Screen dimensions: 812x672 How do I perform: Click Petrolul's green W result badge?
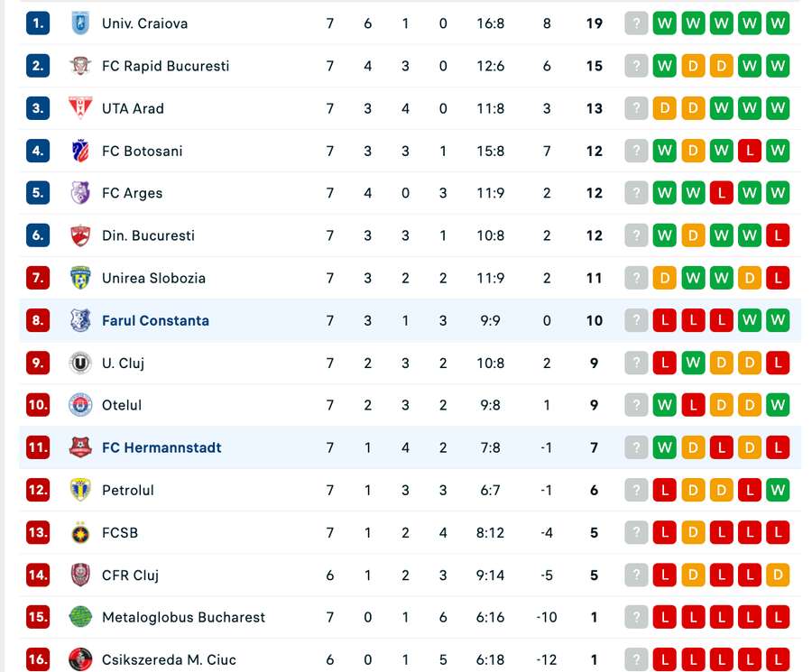[778, 490]
